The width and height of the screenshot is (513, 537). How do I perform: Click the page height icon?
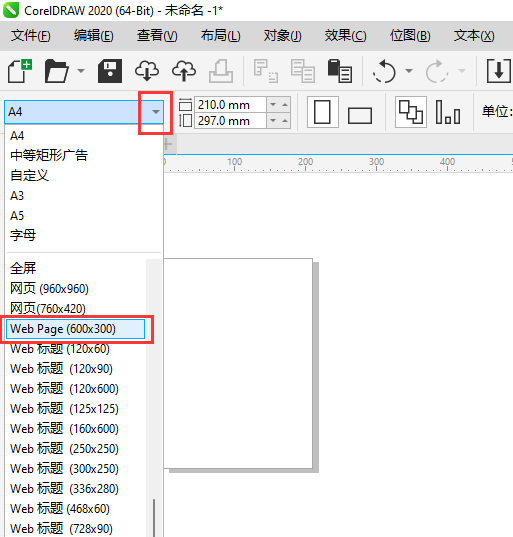click(x=185, y=121)
